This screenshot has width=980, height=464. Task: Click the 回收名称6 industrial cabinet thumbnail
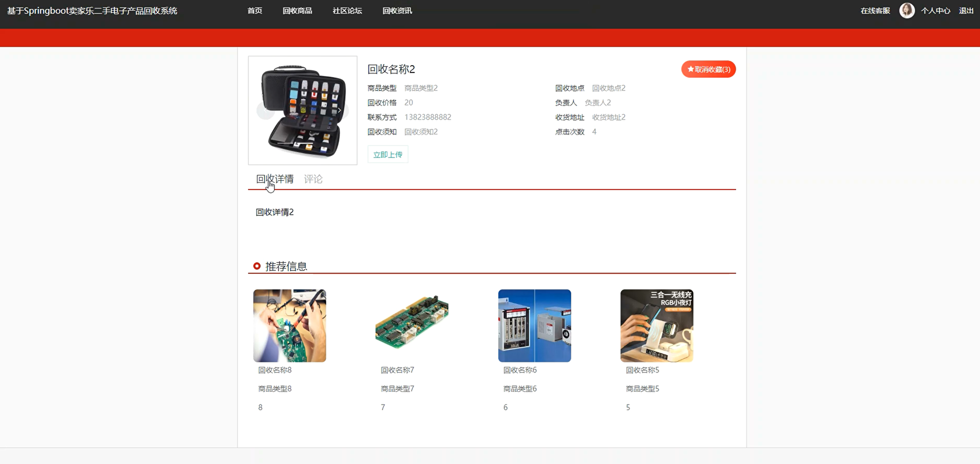(x=534, y=326)
